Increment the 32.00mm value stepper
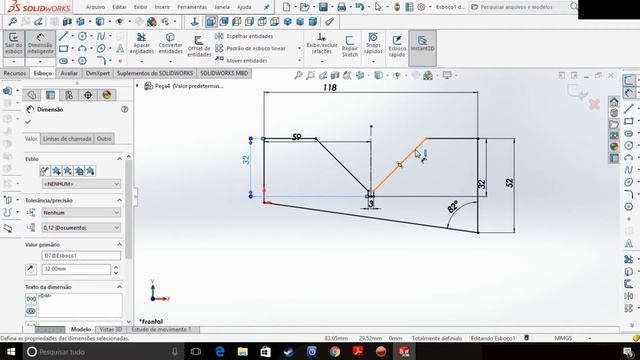640x360 pixels. tap(116, 267)
